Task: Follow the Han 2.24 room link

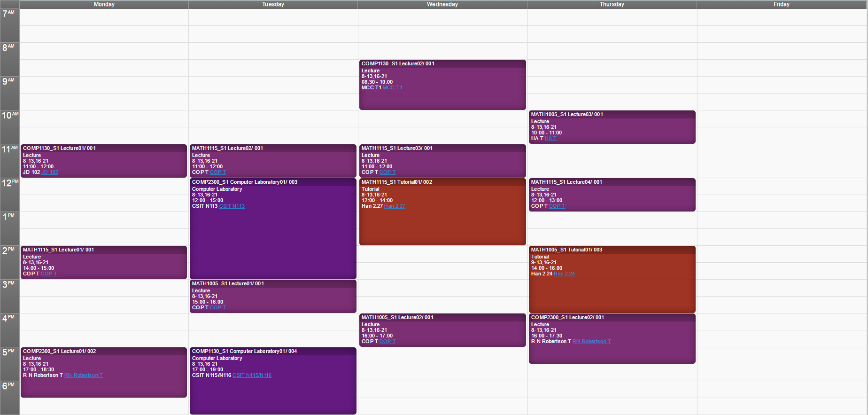Action: (x=564, y=274)
